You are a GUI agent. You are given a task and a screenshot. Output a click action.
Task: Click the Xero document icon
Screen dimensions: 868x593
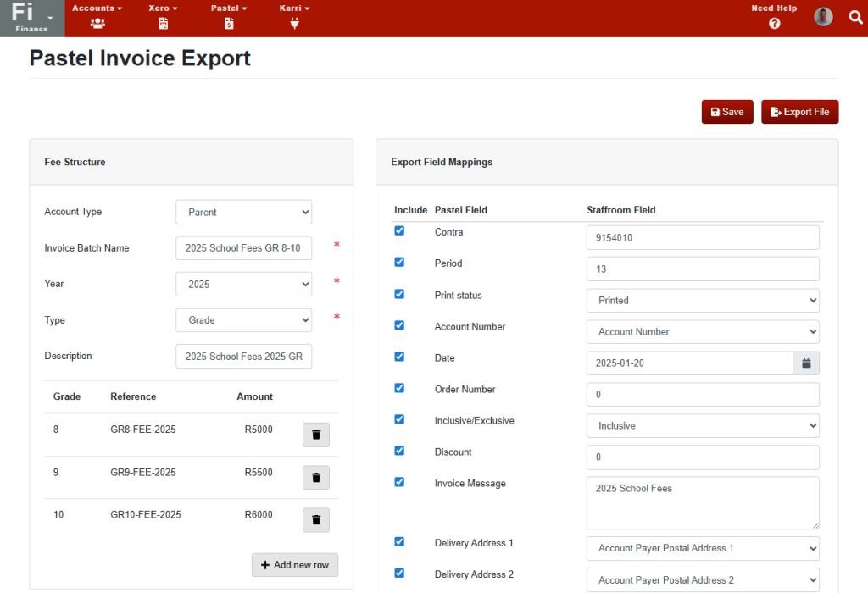(x=164, y=23)
